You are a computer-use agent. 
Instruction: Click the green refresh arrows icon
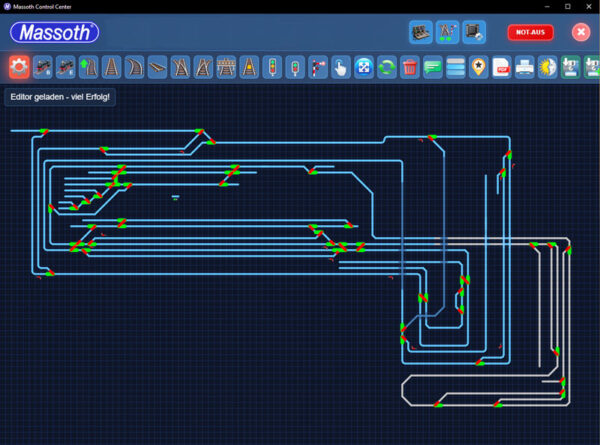387,67
